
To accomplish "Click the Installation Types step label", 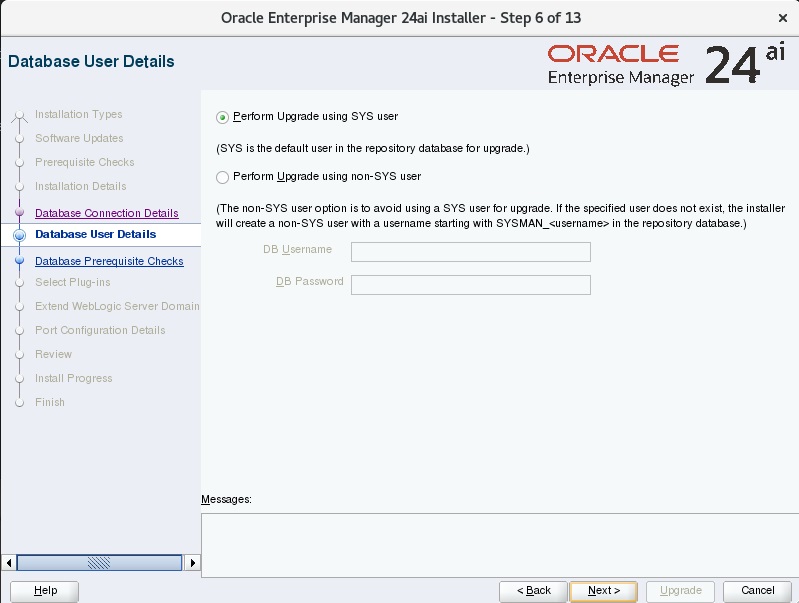I will [78, 114].
